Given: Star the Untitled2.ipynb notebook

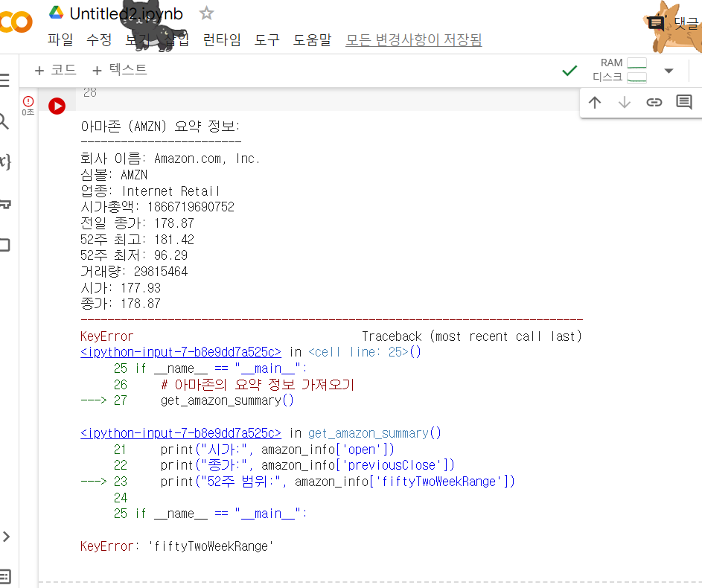Looking at the screenshot, I should (206, 13).
